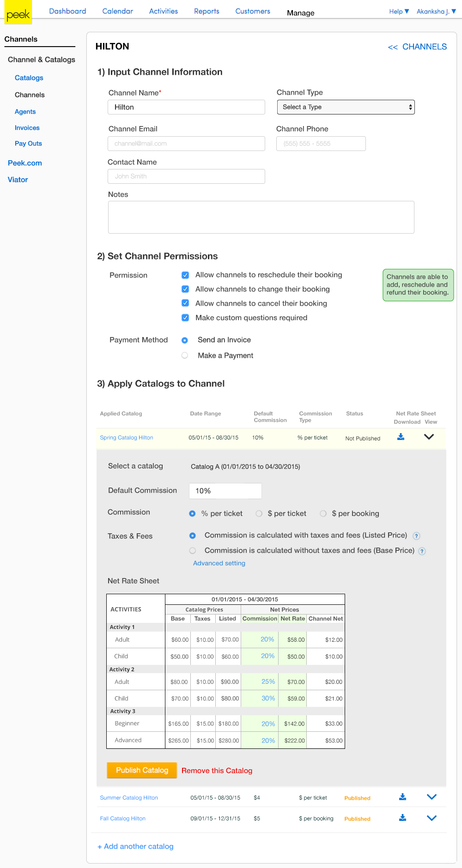Open the Akanksha J. account menu
The height and width of the screenshot is (868, 462).
pos(436,12)
